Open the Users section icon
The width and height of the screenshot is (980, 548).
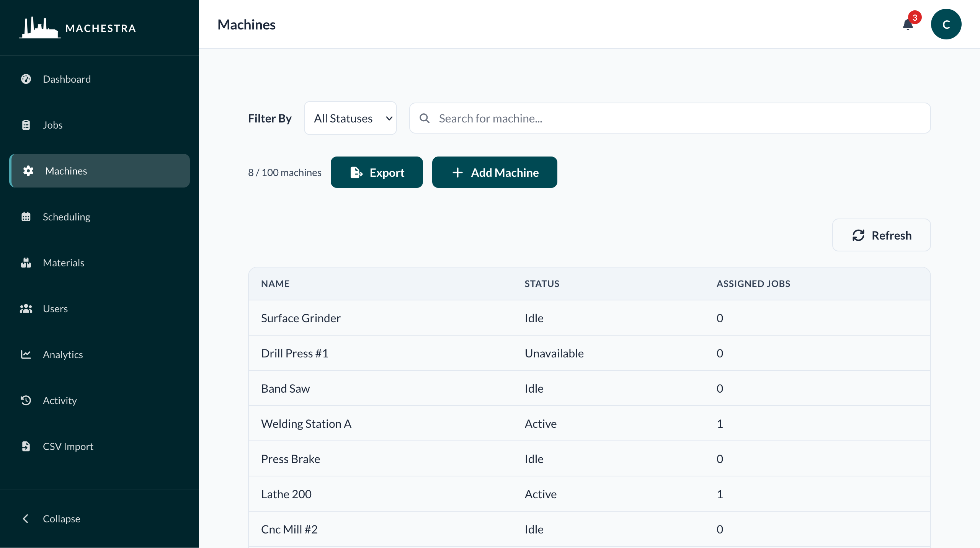26,308
